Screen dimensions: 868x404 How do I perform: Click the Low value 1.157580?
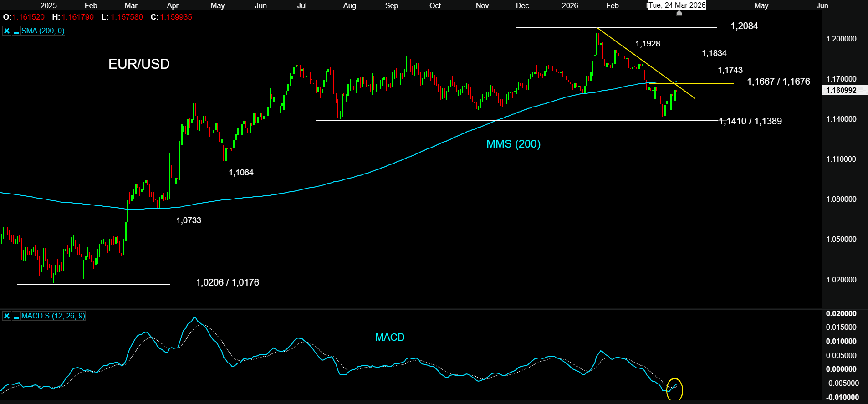coord(127,17)
